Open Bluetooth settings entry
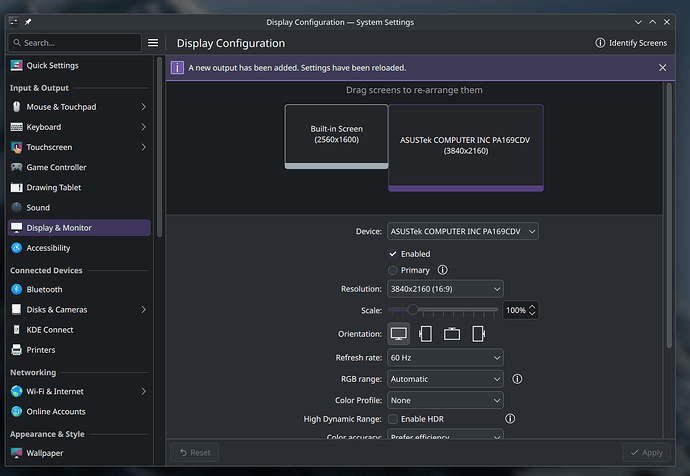Image resolution: width=690 pixels, height=476 pixels. (79, 289)
